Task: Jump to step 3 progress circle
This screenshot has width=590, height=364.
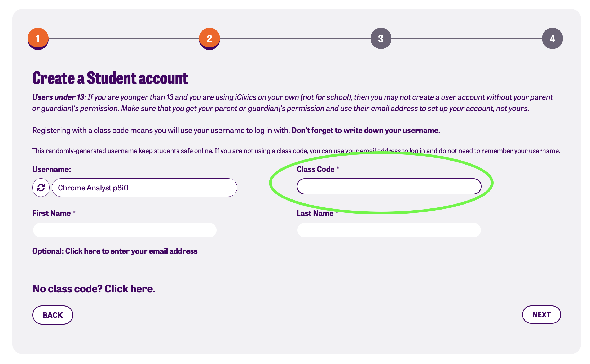Action: pyautogui.click(x=381, y=38)
